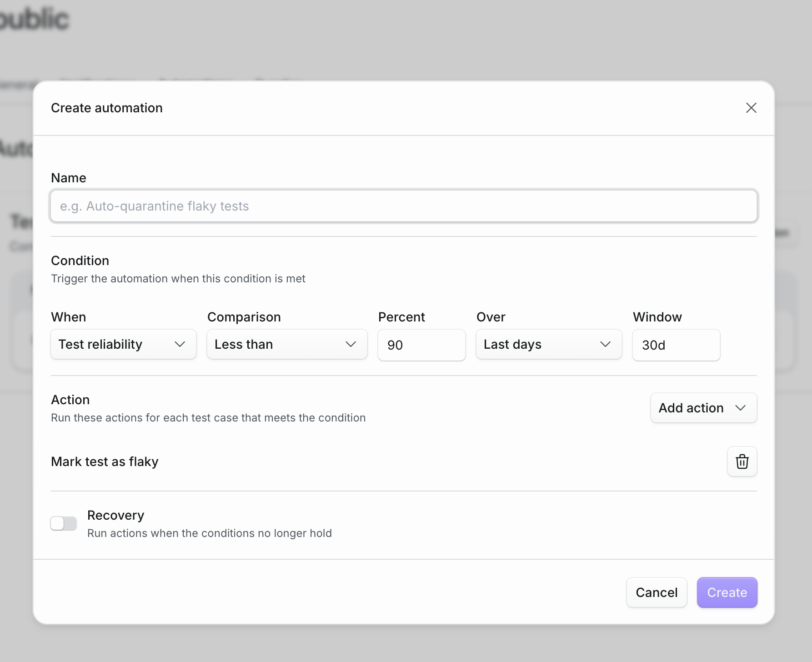Expand the Add action dropdown
The height and width of the screenshot is (662, 812).
(703, 408)
